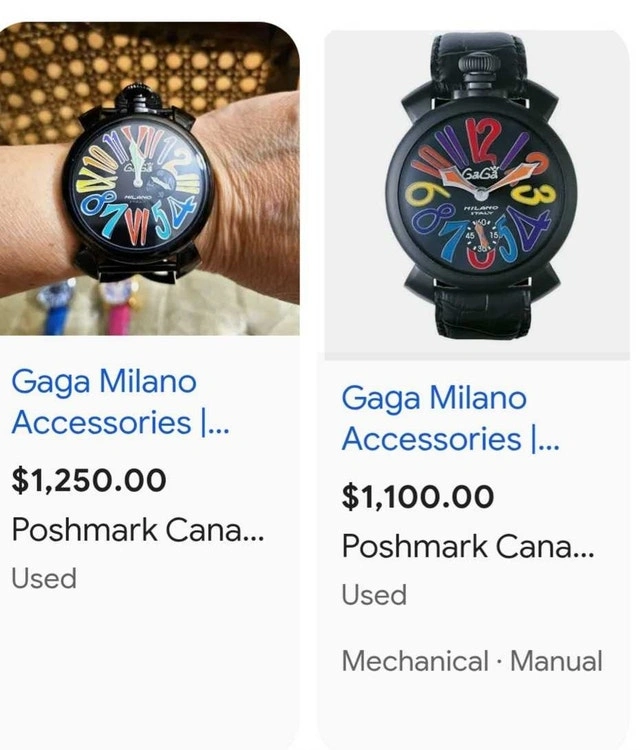Open the $1,100.00 Gaga Milano Accessories link
Image resolution: width=640 pixels, height=750 pixels.
pos(450,418)
